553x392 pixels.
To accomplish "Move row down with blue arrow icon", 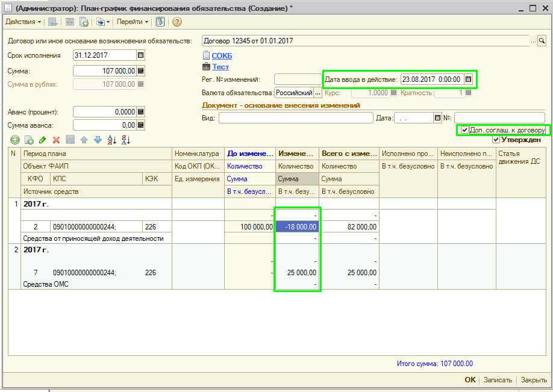I will pyautogui.click(x=97, y=140).
